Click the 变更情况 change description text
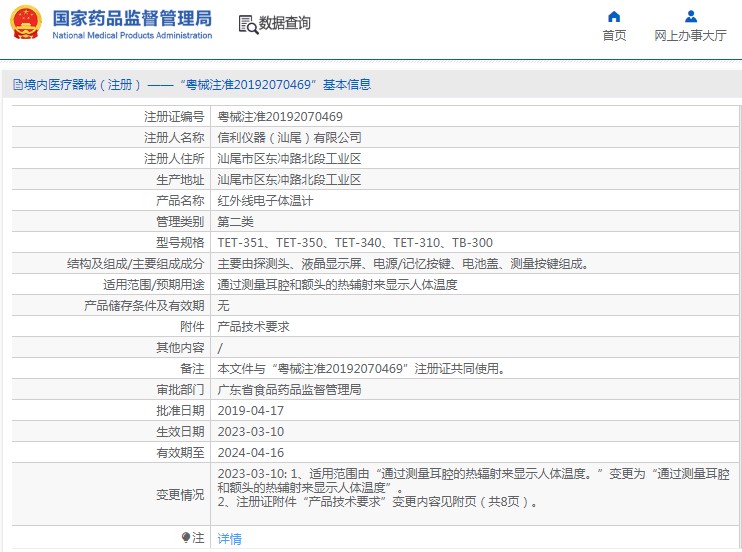The height and width of the screenshot is (552, 742). point(473,487)
